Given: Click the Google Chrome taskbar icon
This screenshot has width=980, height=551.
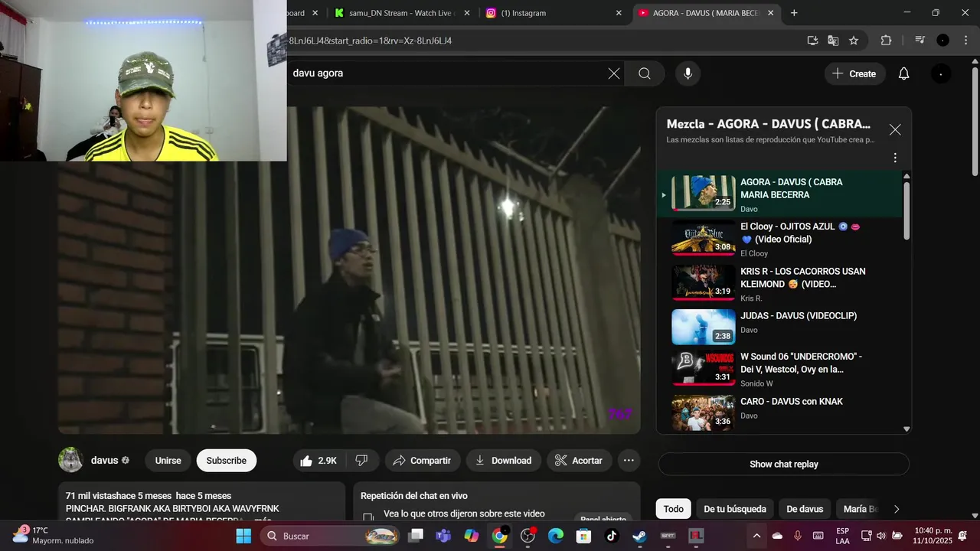Looking at the screenshot, I should coord(499,536).
